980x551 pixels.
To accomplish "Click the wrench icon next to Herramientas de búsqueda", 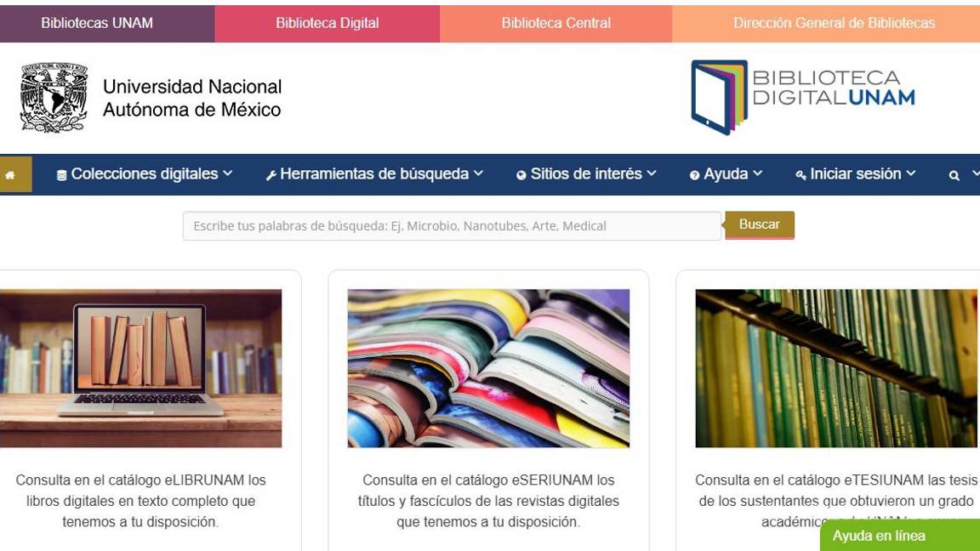I will [x=271, y=173].
